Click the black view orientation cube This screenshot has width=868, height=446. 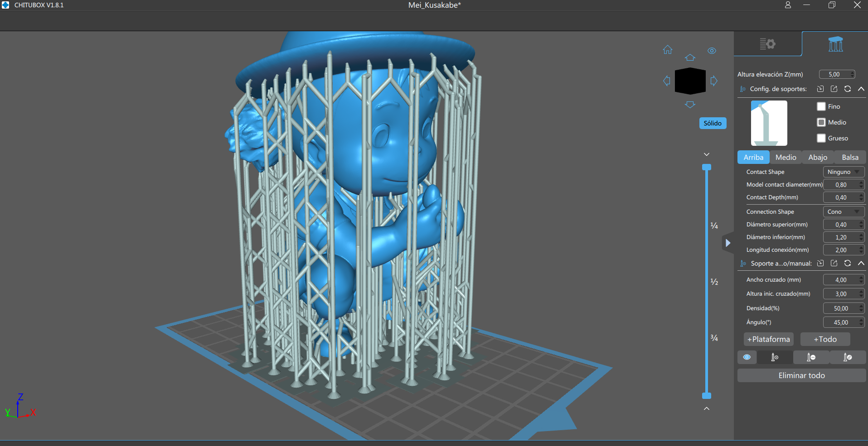[690, 81]
